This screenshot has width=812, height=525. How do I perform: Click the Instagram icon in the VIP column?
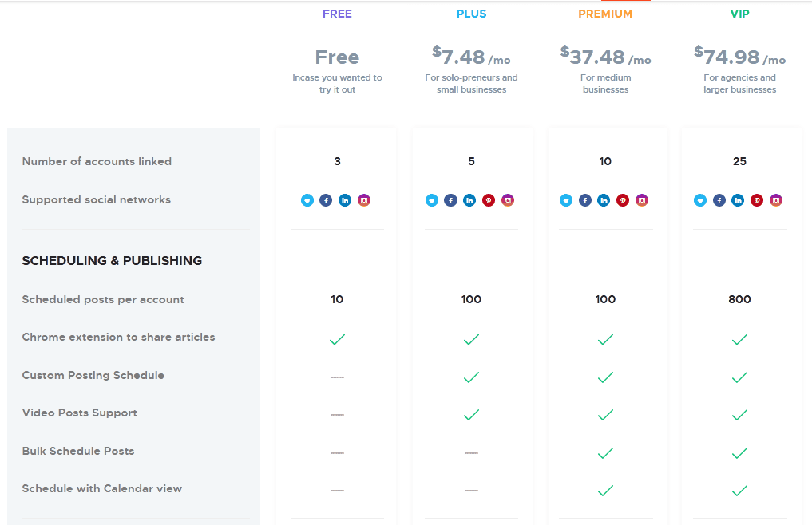(776, 200)
